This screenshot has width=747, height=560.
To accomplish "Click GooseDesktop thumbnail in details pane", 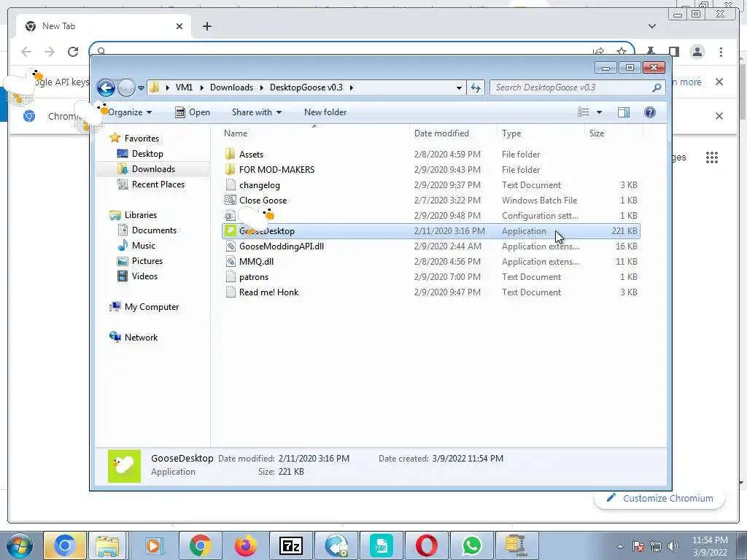I will (124, 466).
